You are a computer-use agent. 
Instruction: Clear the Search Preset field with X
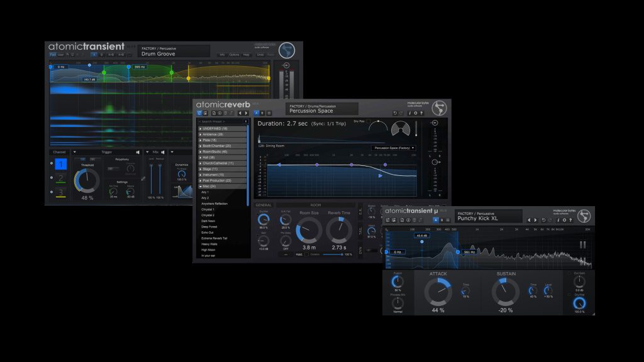click(245, 121)
